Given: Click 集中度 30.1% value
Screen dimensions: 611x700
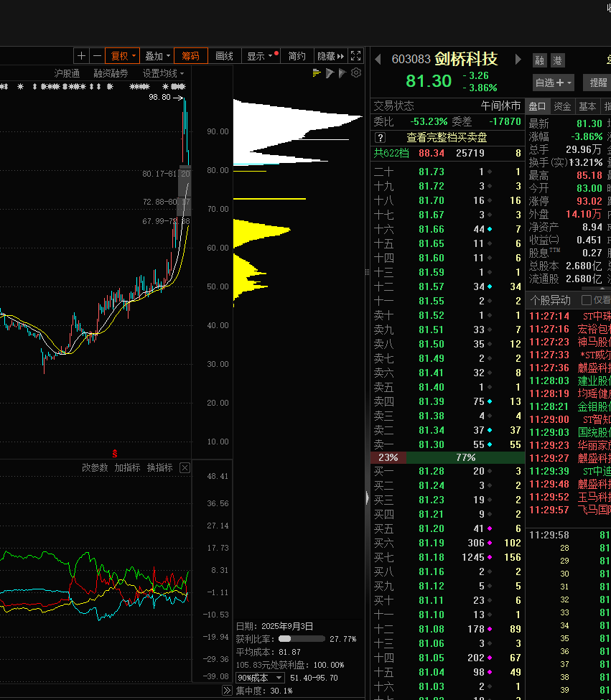Looking at the screenshot, I should point(281,691).
